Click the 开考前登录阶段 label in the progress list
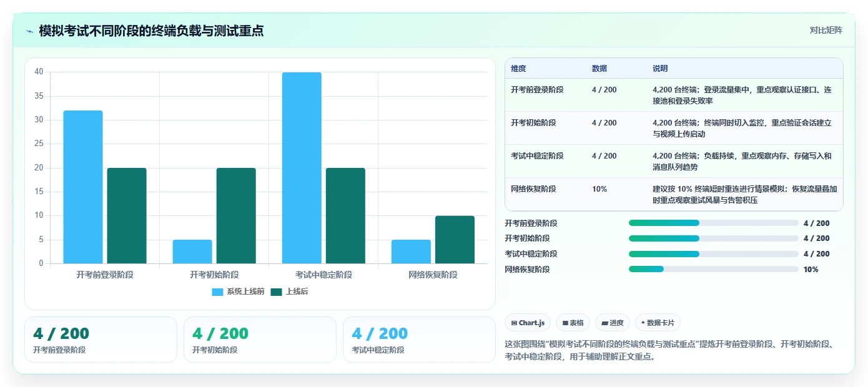The width and height of the screenshot is (868, 387). pos(531,223)
